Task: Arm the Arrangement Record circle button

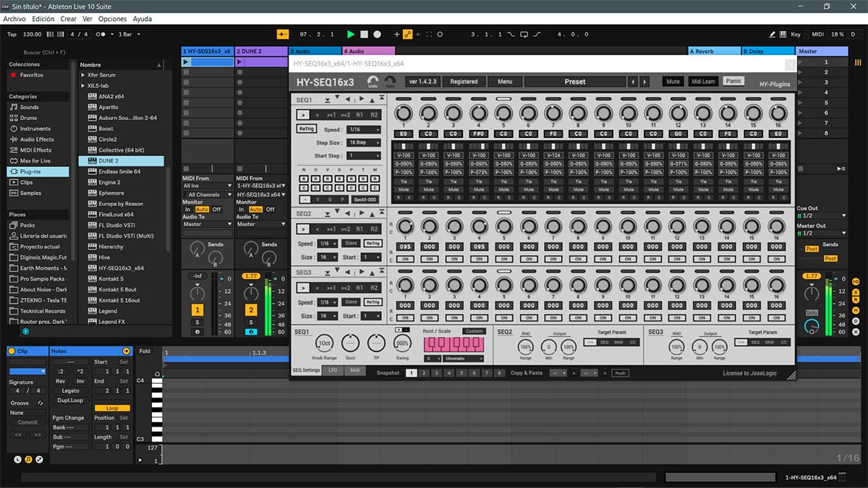Action: coord(377,34)
